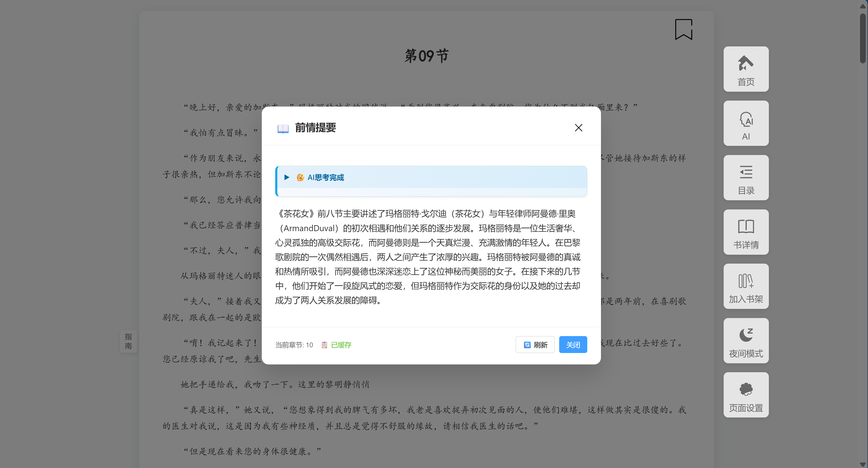This screenshot has height=468, width=868.
Task: Go to 首页 home in sidebar
Action: click(x=746, y=69)
